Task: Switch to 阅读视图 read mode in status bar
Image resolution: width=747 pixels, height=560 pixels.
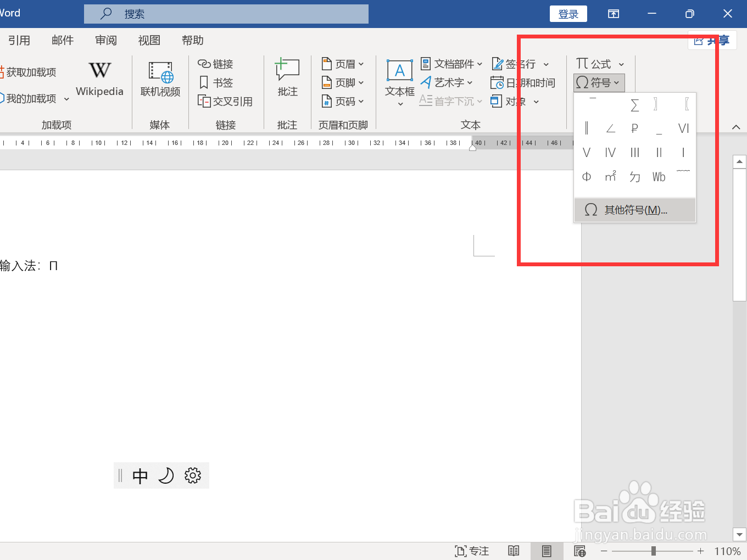Action: [x=514, y=551]
